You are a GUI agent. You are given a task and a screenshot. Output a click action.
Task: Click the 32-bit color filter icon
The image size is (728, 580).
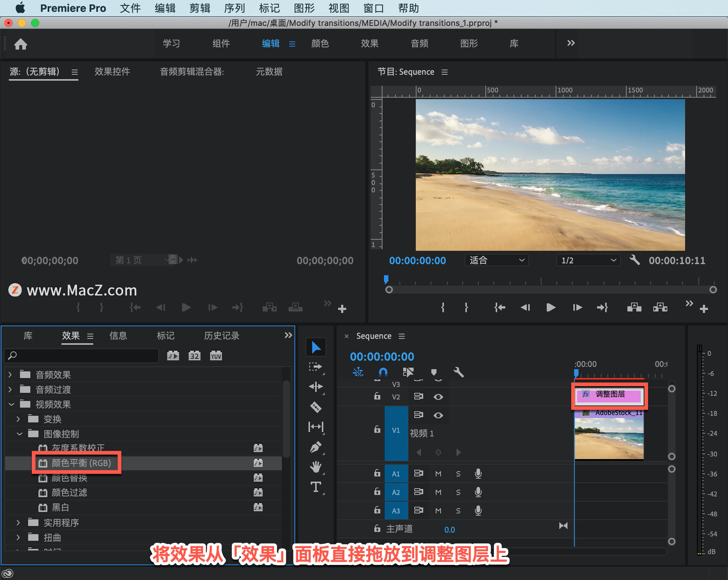click(195, 356)
